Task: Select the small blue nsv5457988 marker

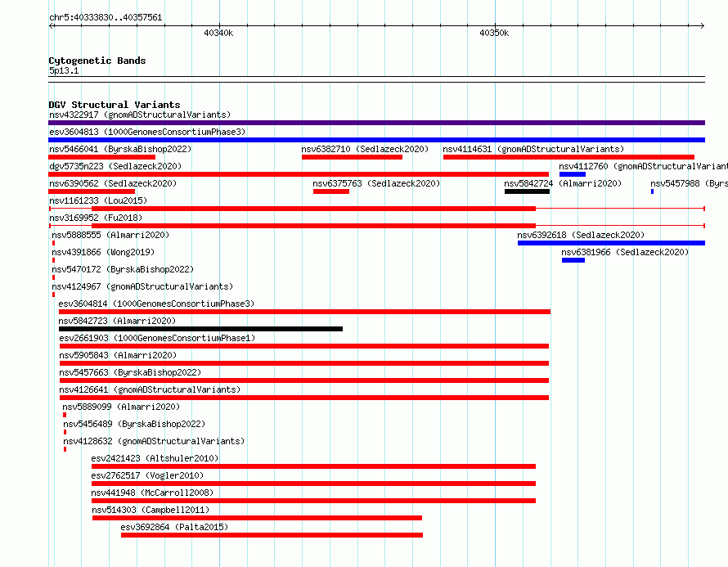Action: 652,191
